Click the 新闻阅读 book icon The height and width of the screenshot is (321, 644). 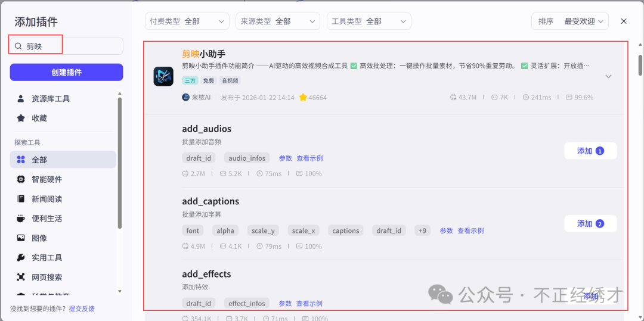coord(20,199)
